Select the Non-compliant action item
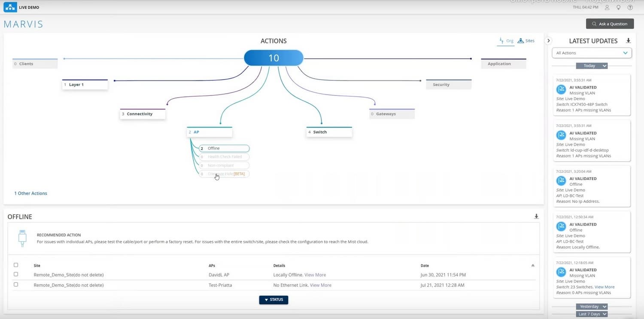Image resolution: width=644 pixels, height=319 pixels. coord(224,166)
